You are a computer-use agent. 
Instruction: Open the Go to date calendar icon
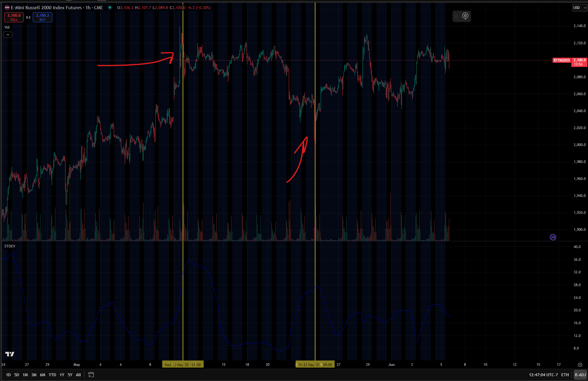(91, 375)
